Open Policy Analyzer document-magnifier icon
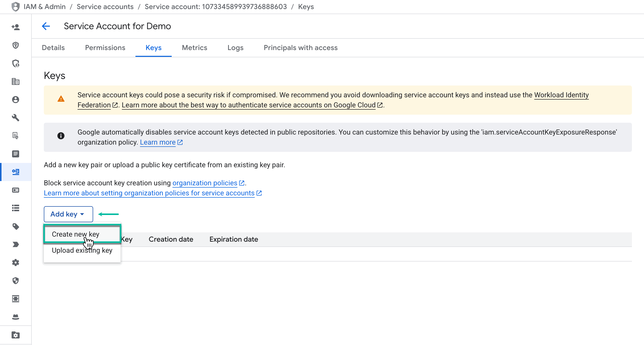Screen dimensions: 644x345 tap(16, 136)
